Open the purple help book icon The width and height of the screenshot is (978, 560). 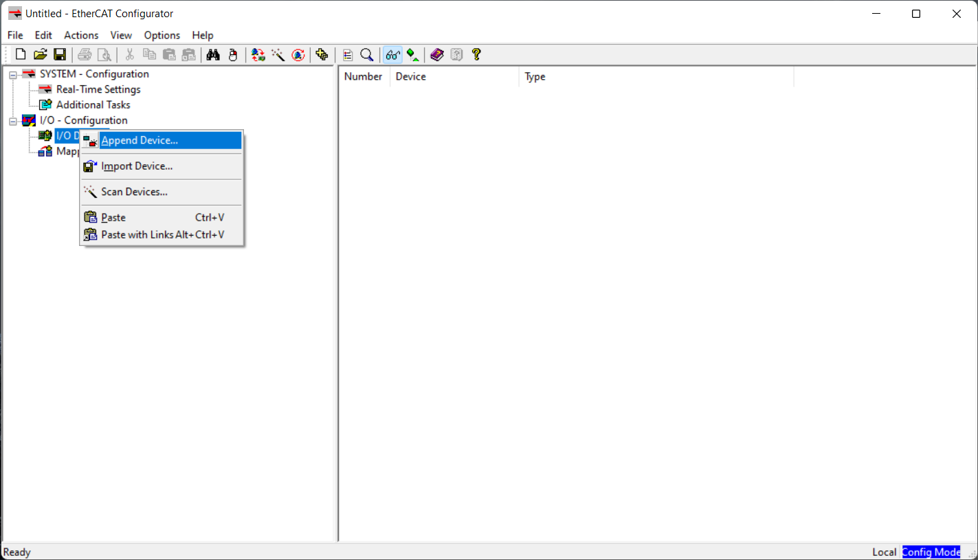tap(437, 55)
